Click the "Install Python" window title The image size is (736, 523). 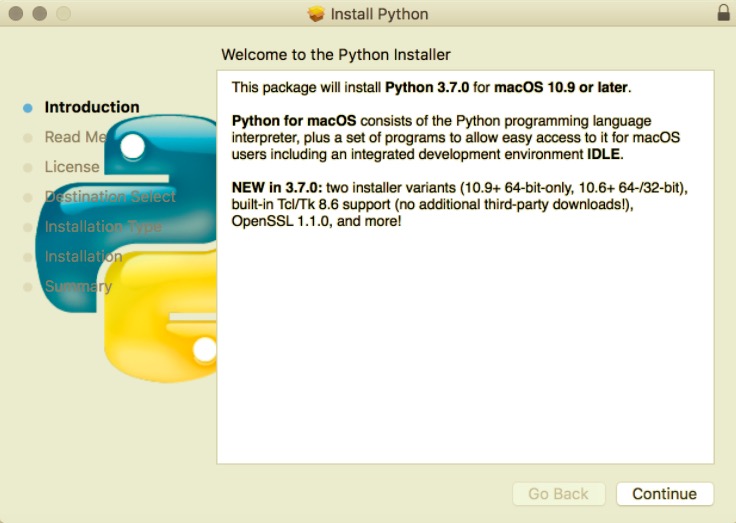[x=381, y=14]
